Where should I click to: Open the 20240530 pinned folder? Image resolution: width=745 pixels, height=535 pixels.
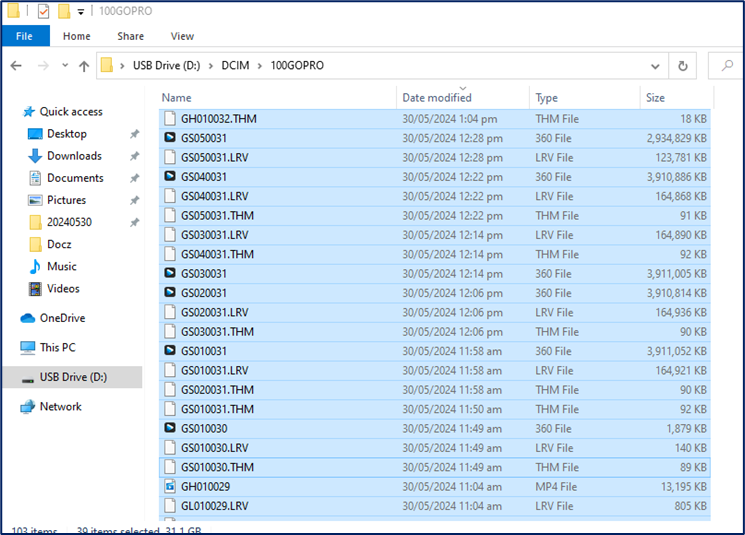(69, 222)
